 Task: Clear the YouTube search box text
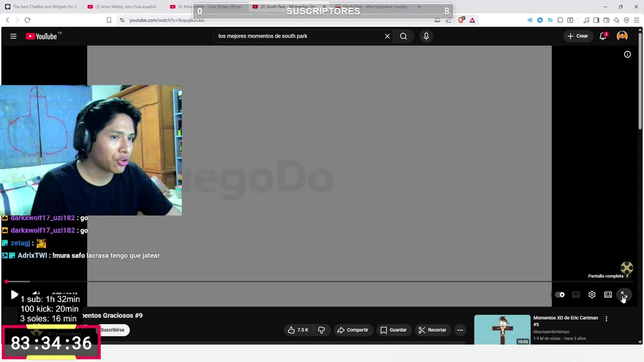tap(387, 36)
